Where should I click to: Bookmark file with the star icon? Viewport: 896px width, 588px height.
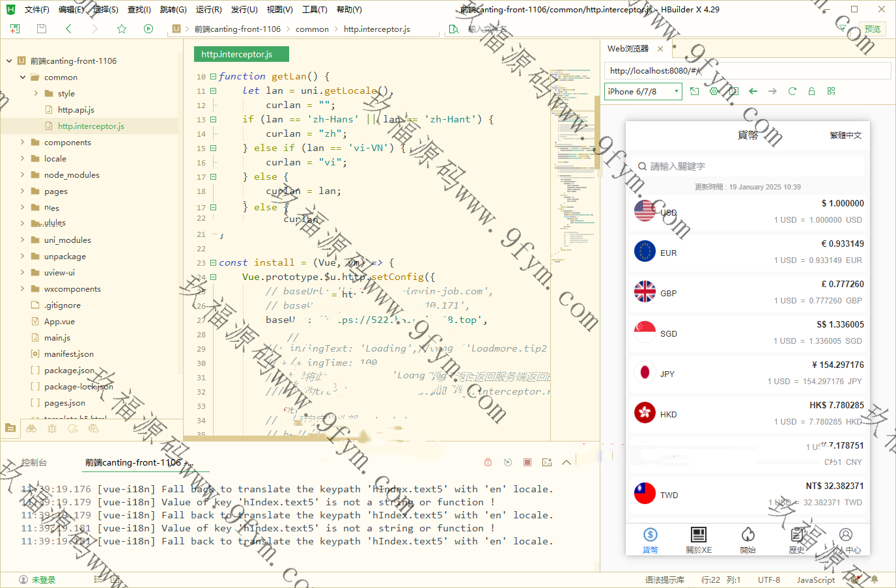click(122, 29)
